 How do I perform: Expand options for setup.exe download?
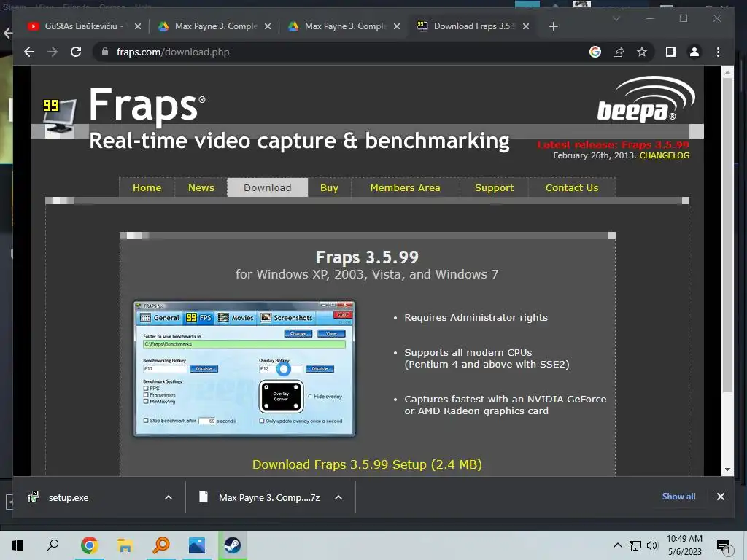pos(169,497)
